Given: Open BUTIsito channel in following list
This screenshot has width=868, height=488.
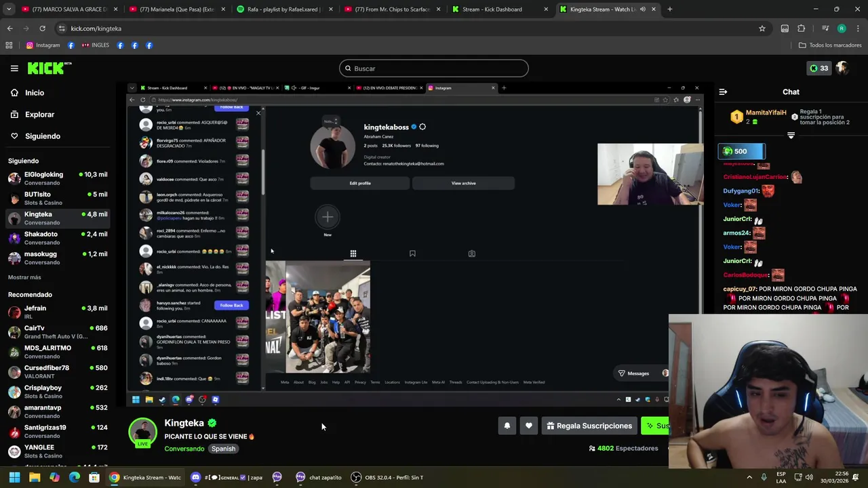Looking at the screenshot, I should click(58, 199).
